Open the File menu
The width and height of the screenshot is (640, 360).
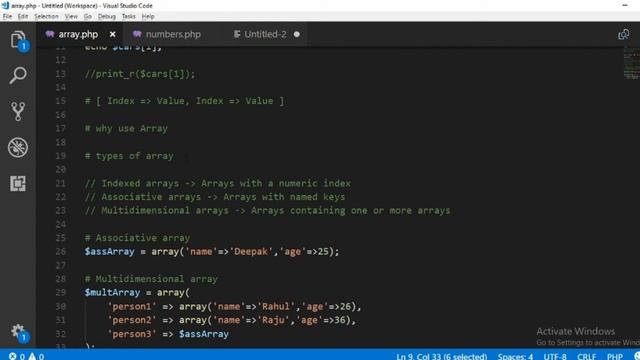[7, 16]
